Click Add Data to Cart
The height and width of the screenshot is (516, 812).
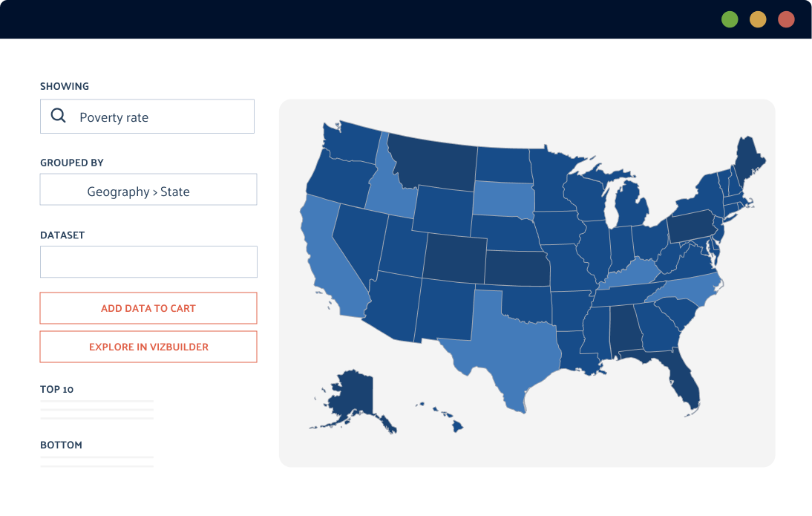pos(148,307)
